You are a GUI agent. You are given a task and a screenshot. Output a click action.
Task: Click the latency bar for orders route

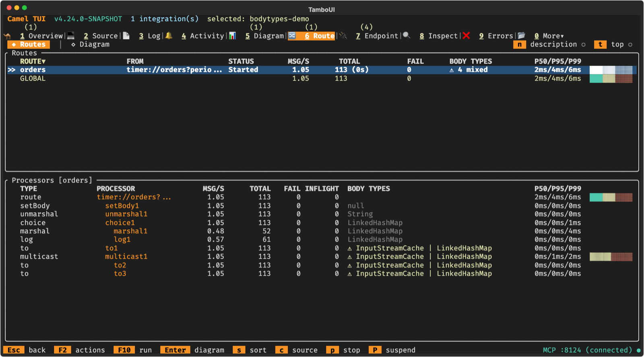click(x=611, y=70)
